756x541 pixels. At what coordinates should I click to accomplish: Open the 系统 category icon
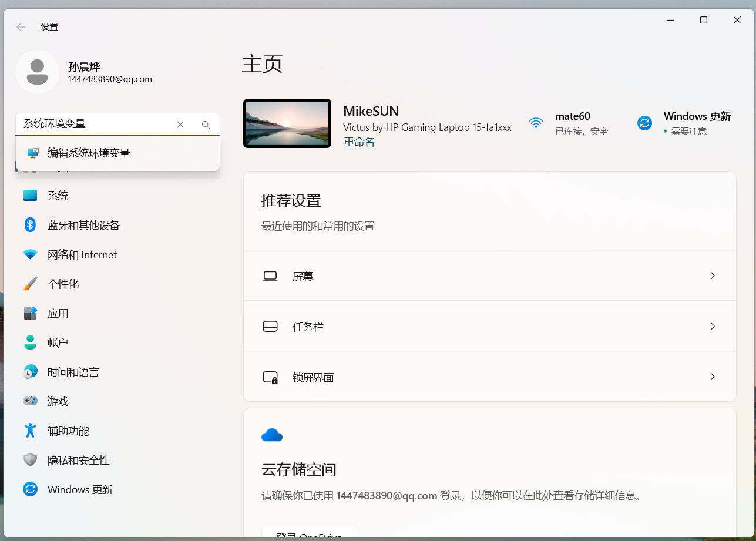pos(30,196)
